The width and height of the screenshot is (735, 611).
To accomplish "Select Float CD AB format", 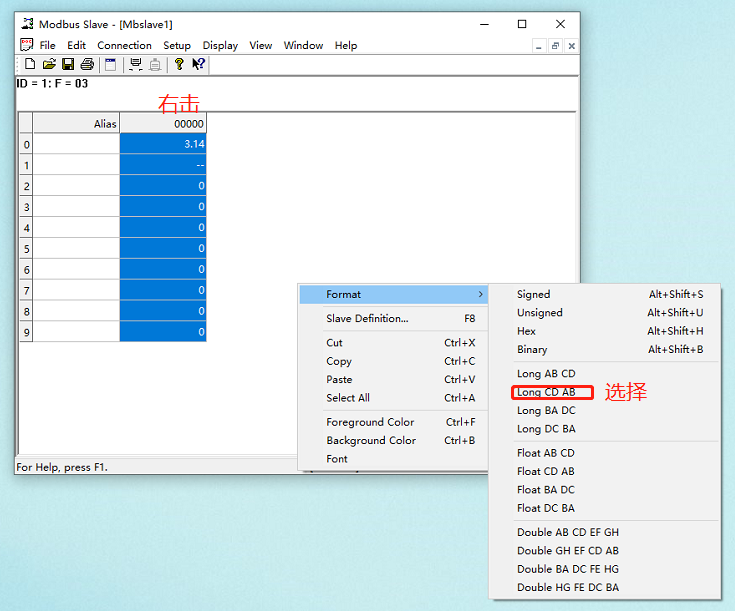I will pyautogui.click(x=605, y=471).
